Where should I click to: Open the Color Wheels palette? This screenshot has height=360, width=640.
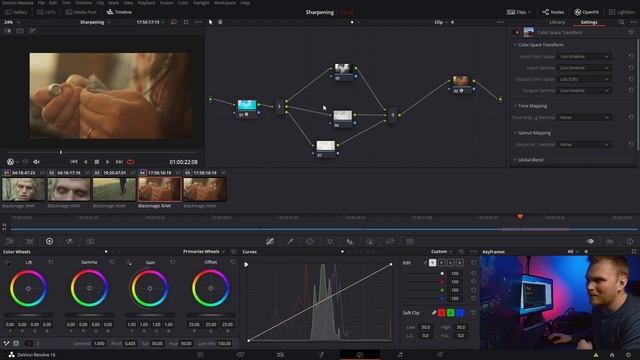[49, 241]
